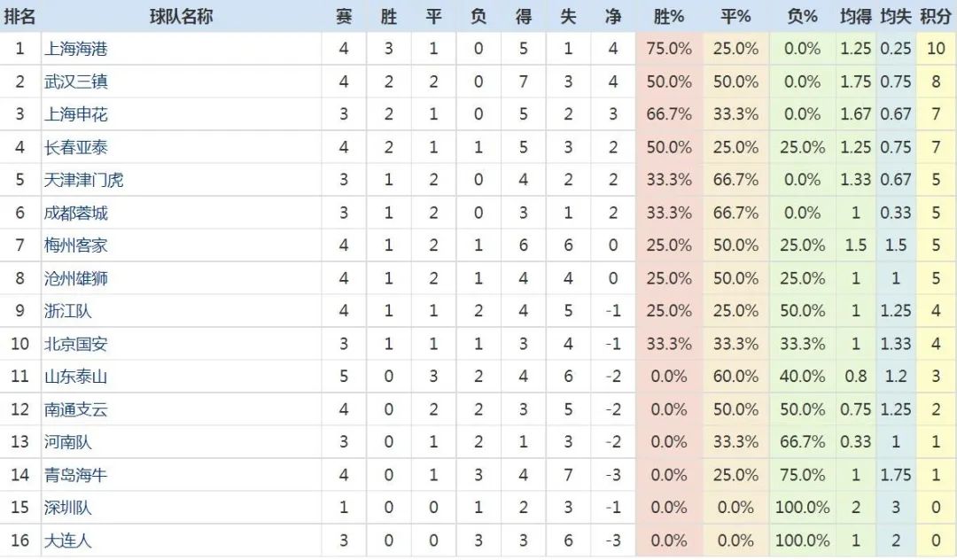
Task: Open the 梅州客家 team link
Action: coord(76,245)
